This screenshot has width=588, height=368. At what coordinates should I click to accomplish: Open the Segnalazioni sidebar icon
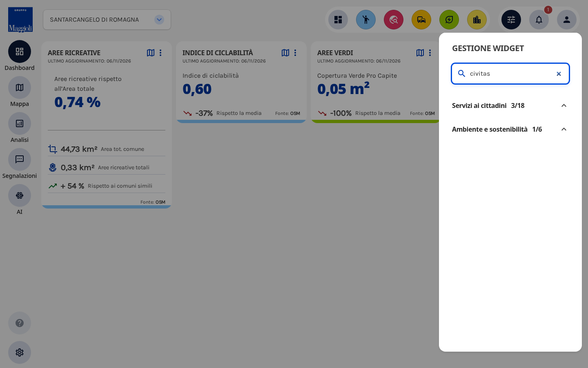point(20,159)
